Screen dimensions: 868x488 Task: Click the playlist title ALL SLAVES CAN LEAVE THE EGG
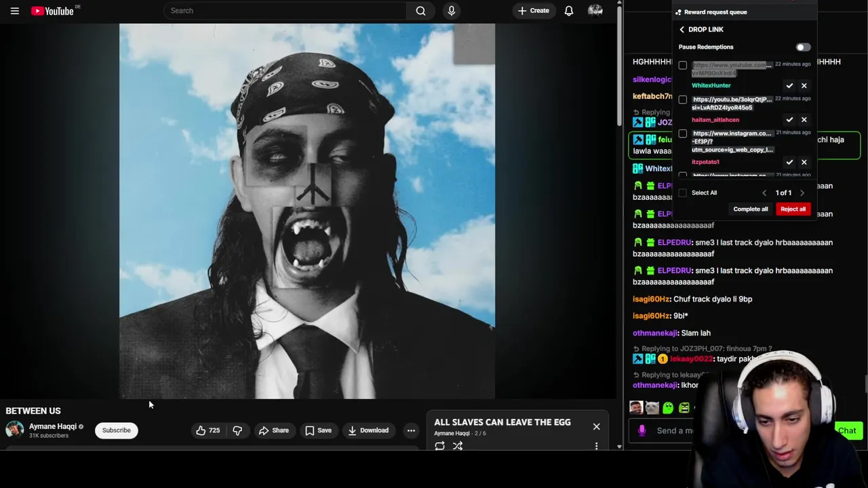[502, 422]
